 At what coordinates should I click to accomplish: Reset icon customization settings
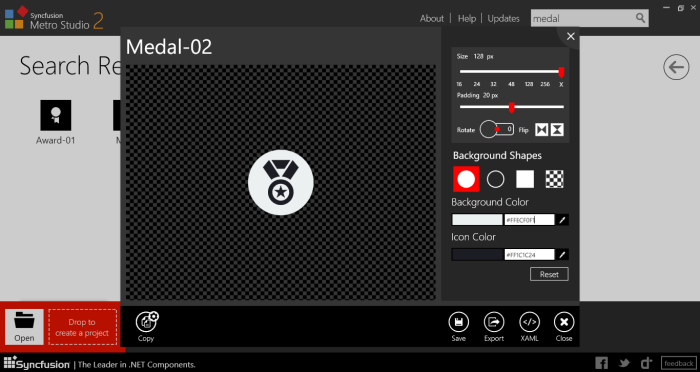(549, 274)
